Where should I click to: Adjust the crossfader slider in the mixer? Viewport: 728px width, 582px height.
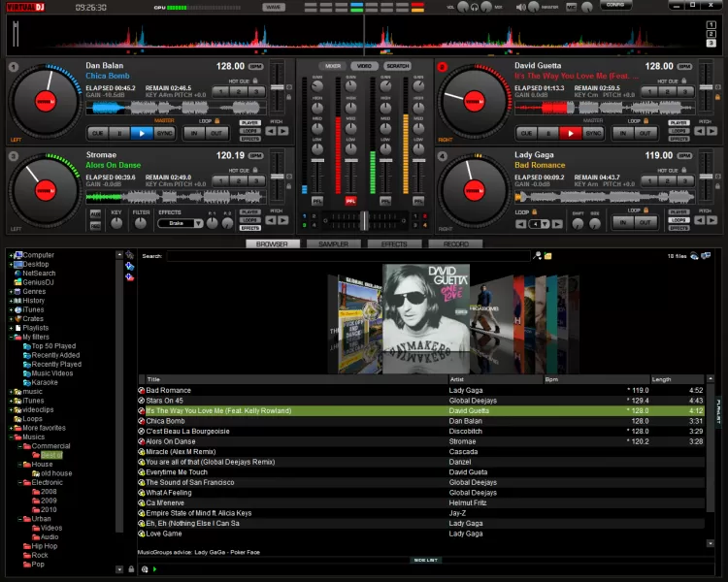coord(364,220)
